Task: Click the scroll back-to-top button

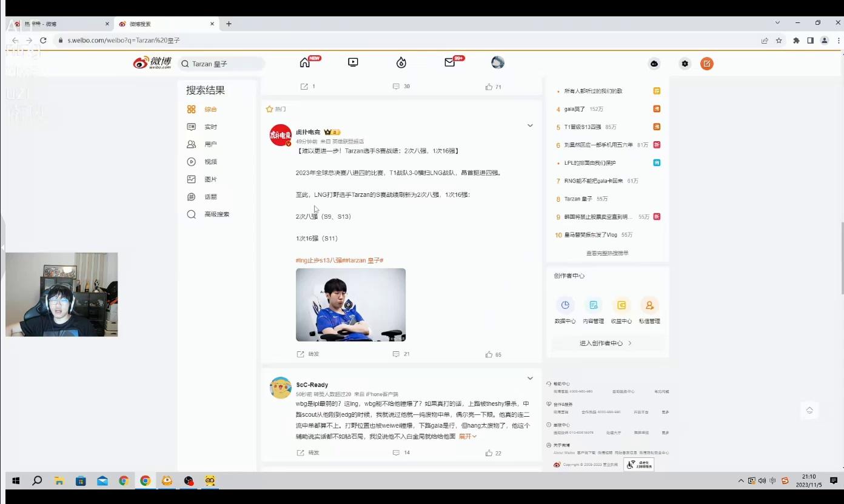Action: tap(809, 410)
